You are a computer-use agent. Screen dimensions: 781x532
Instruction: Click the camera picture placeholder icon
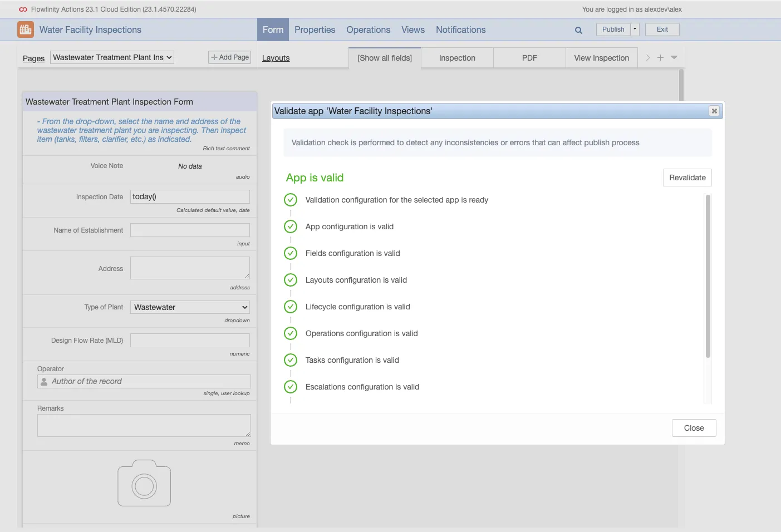[x=144, y=484]
